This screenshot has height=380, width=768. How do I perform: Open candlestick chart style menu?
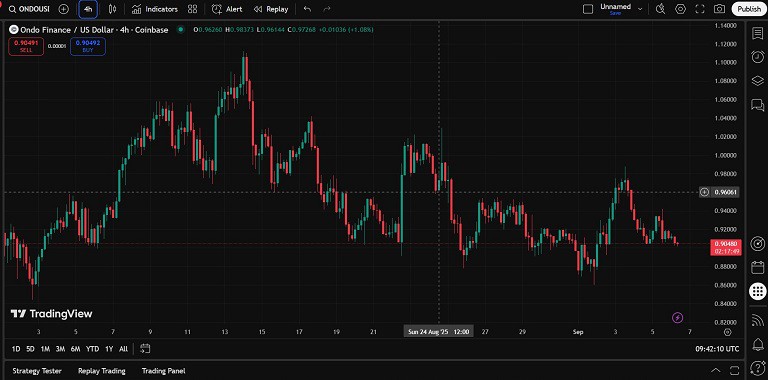coord(113,9)
